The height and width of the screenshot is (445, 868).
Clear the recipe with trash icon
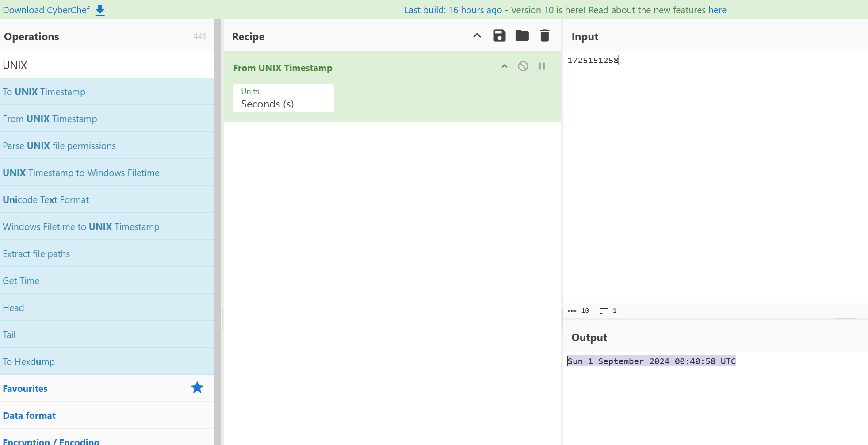click(x=544, y=36)
